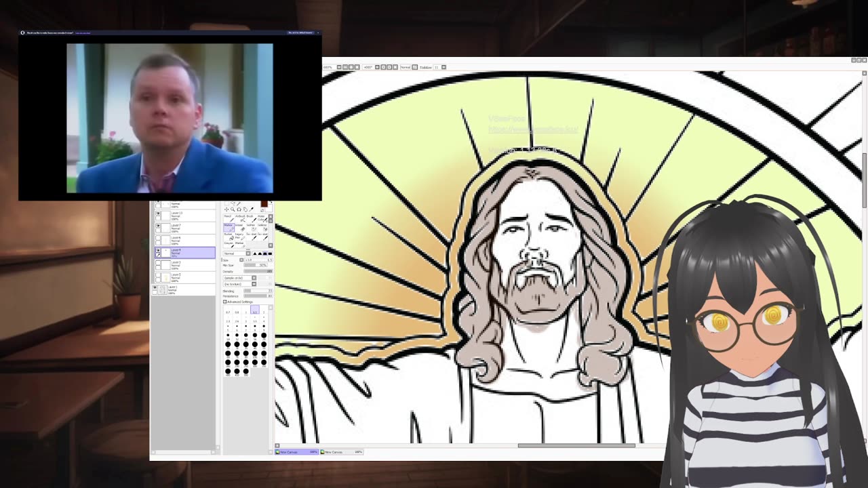Choose the Hand pan tool

245,209
